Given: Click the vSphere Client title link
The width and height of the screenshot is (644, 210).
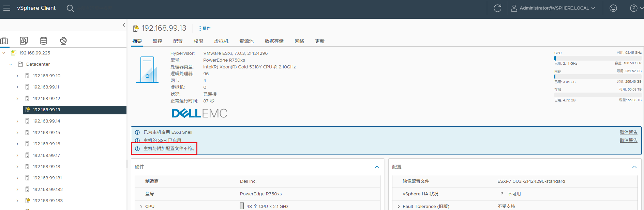Looking at the screenshot, I should (x=36, y=8).
